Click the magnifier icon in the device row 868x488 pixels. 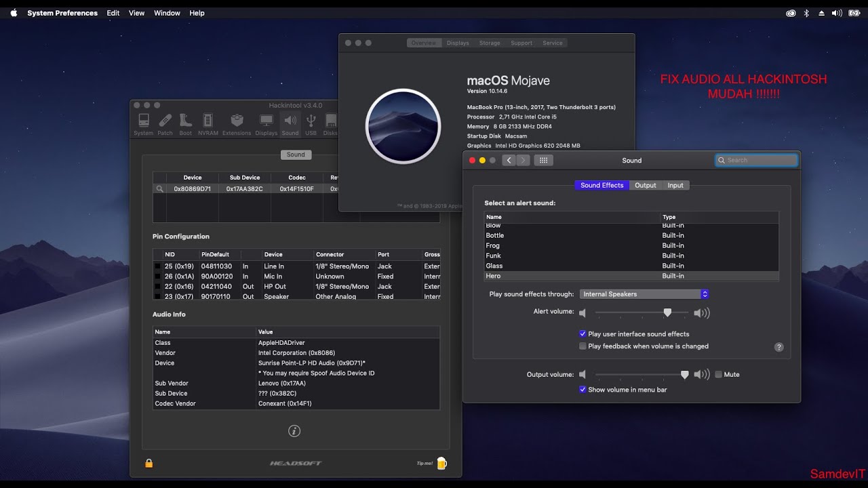click(160, 189)
